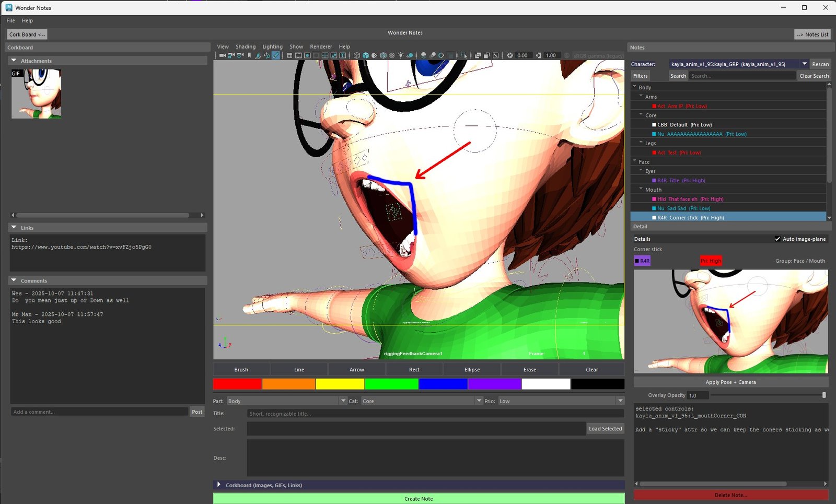Open the Renderer menu

click(x=321, y=46)
